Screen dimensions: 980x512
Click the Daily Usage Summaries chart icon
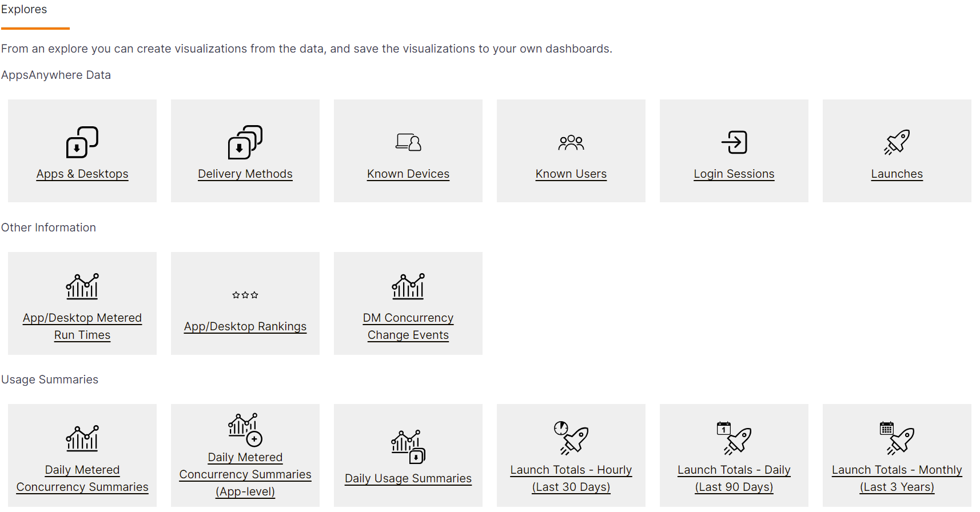pyautogui.click(x=408, y=447)
